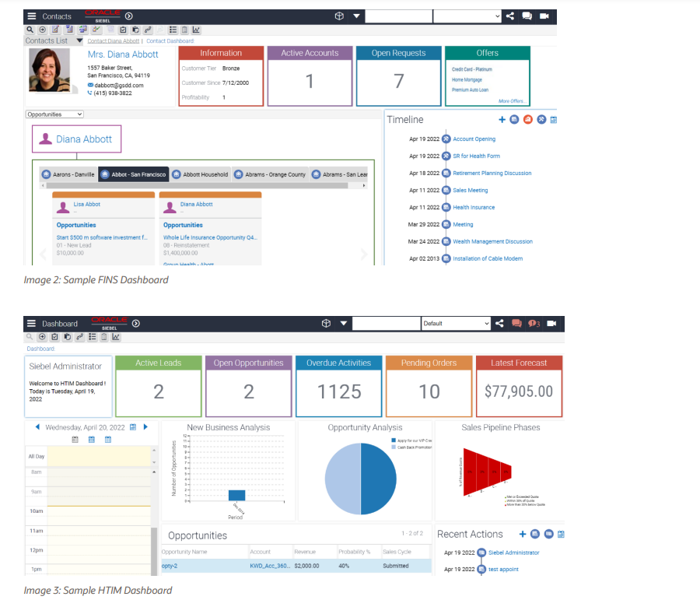Go to next day in Dashboard calendar
The image size is (700, 600).
(x=145, y=426)
